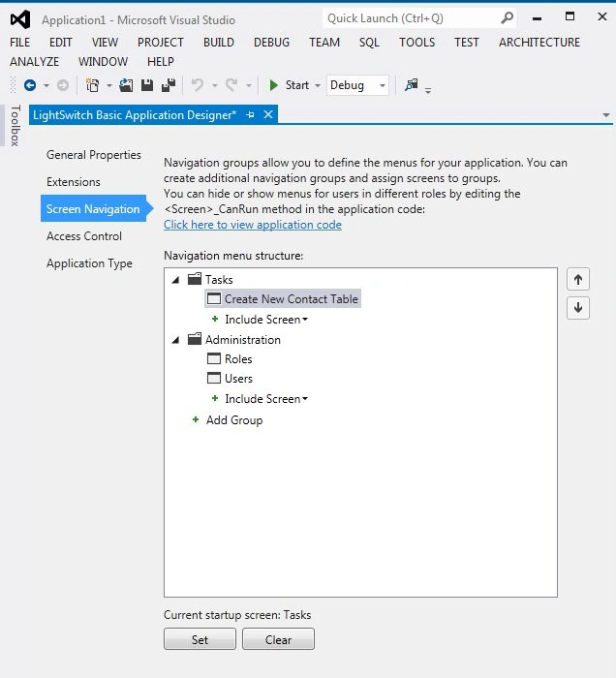Image resolution: width=616 pixels, height=678 pixels.
Task: Open the undo history dropdown arrow
Action: (214, 85)
